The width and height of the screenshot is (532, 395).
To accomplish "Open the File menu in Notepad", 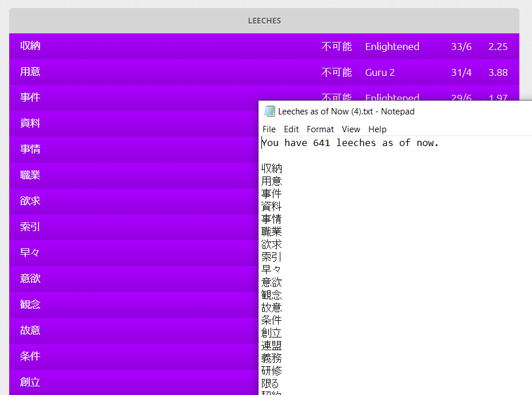I will [x=269, y=129].
